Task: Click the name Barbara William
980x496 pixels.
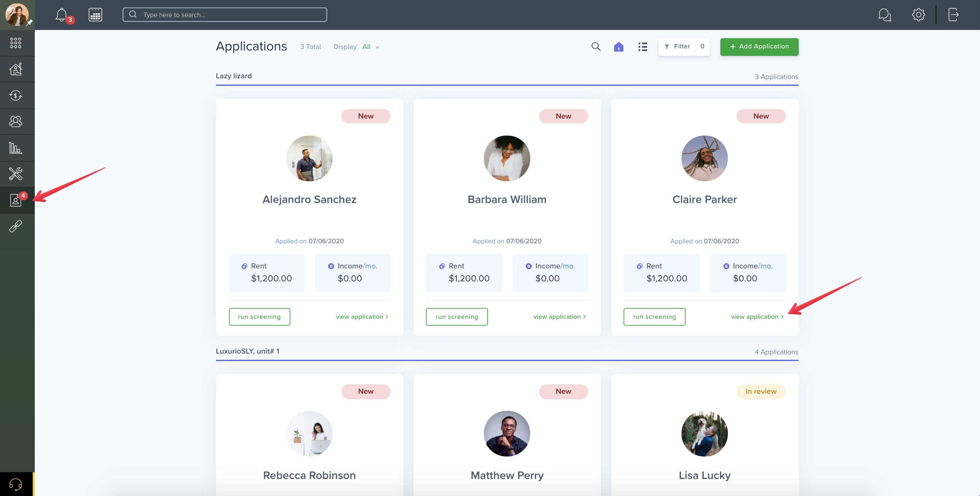Action: click(507, 199)
